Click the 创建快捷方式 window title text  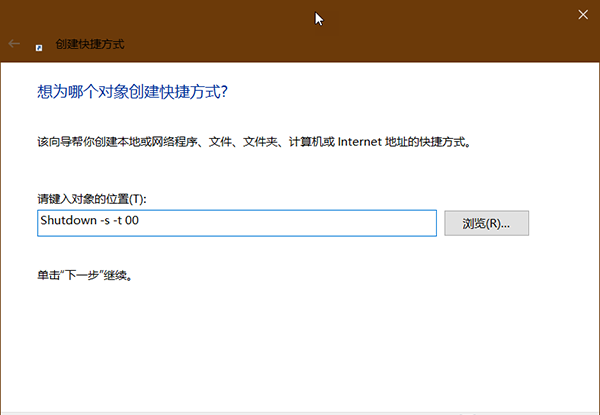point(91,45)
